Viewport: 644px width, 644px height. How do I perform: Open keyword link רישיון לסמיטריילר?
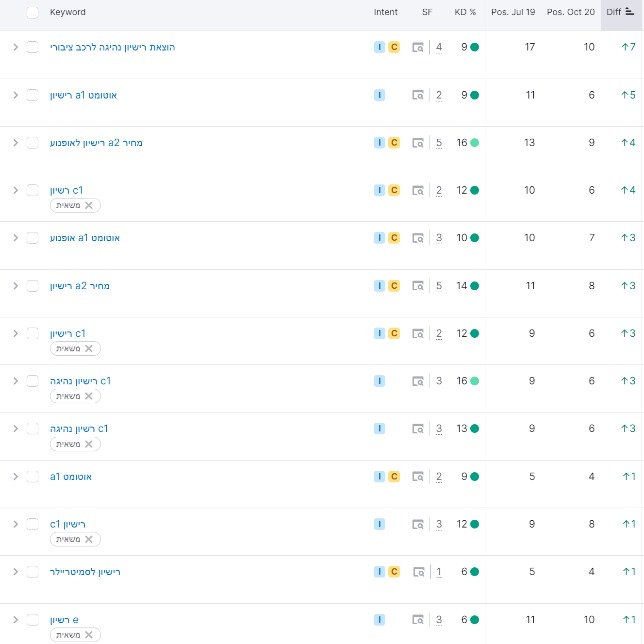pos(85,572)
